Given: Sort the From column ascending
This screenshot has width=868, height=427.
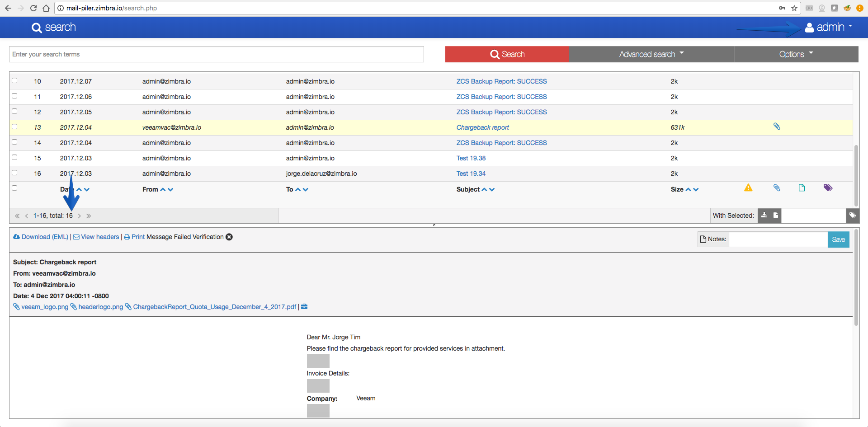Looking at the screenshot, I should 163,190.
